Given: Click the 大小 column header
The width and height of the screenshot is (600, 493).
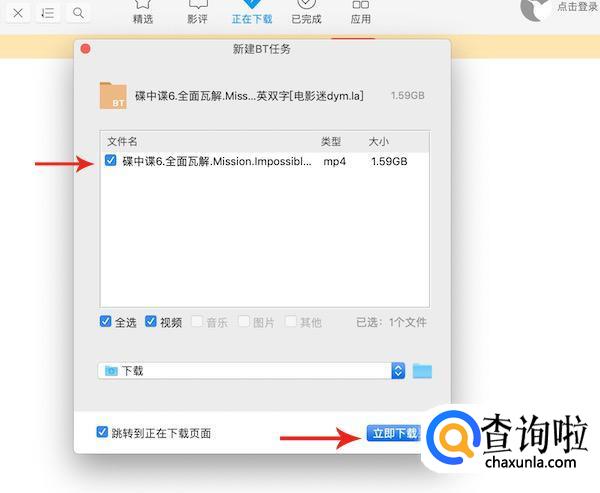Looking at the screenshot, I should [x=378, y=141].
